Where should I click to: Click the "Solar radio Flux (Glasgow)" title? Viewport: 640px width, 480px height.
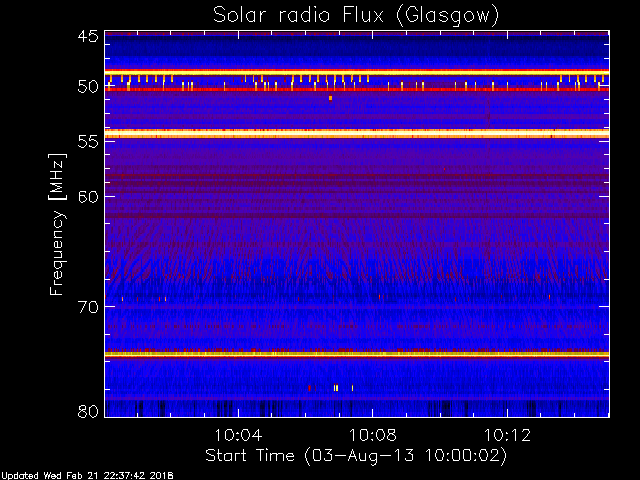(355, 15)
